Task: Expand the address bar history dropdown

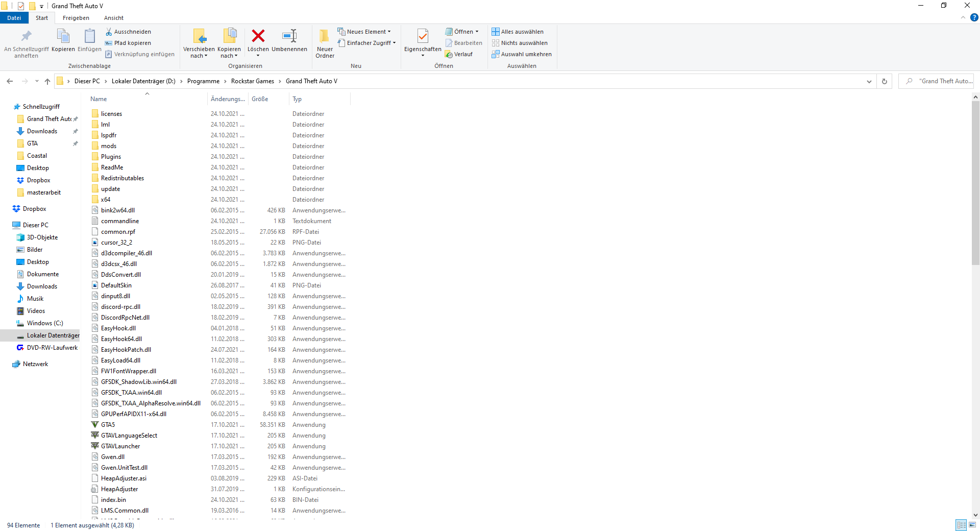Action: pos(869,81)
